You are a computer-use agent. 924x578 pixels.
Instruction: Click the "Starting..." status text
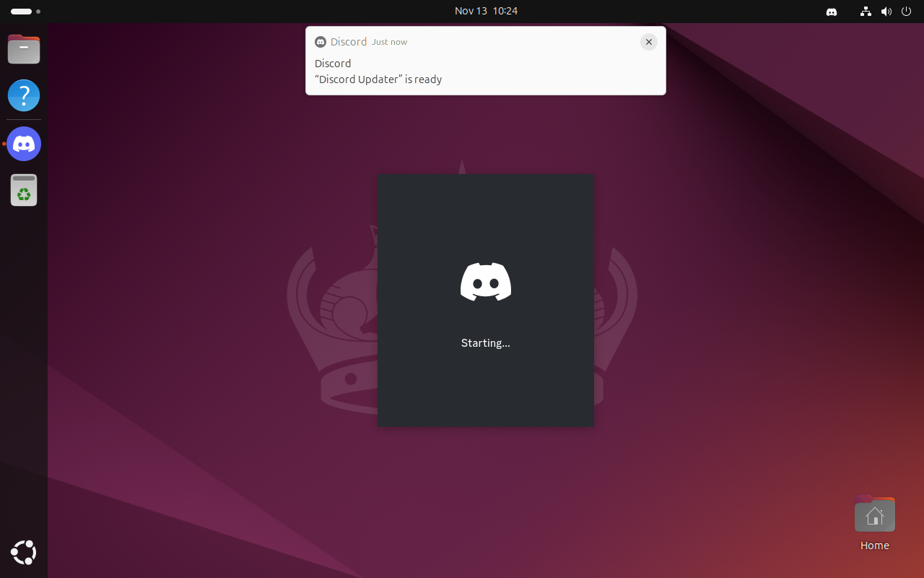(486, 343)
